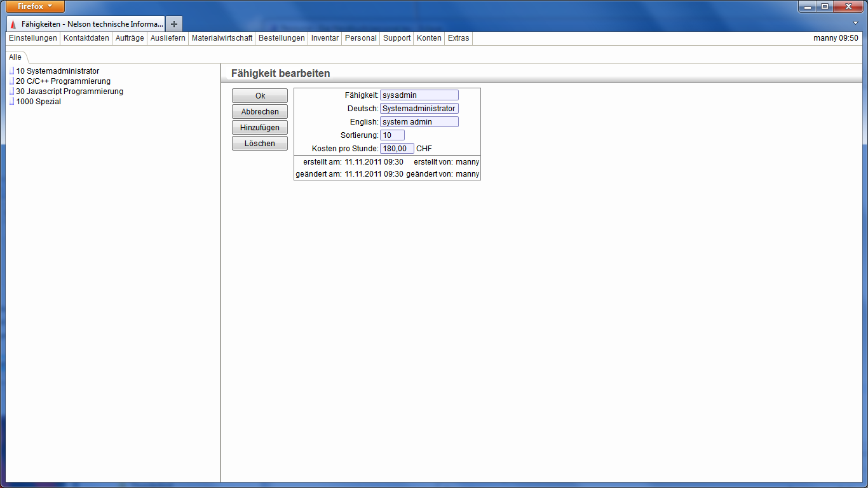Focus the Fähigkeit input field
The height and width of the screenshot is (488, 868).
(419, 95)
